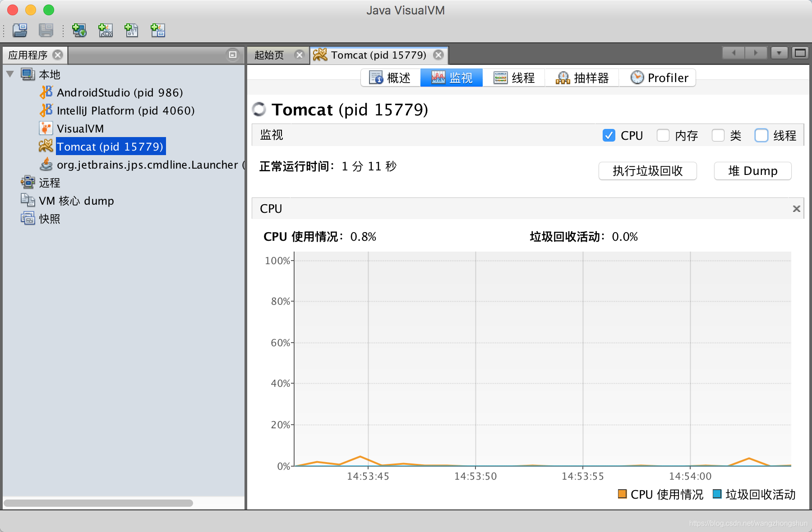Open the 抽样器 sampler tab
Viewport: 812px width, 532px height.
pyautogui.click(x=582, y=78)
